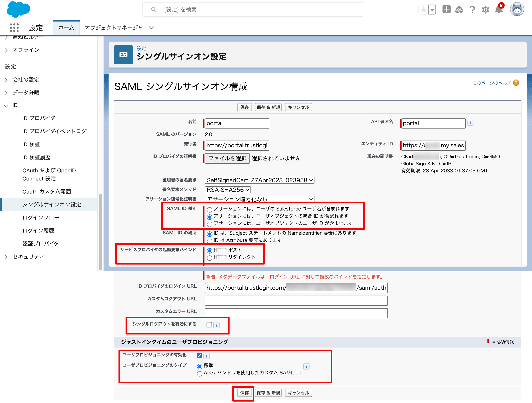Select ユーザオブジェクトのユーザ ID radio option
This screenshot has width=532, height=403.
point(209,224)
